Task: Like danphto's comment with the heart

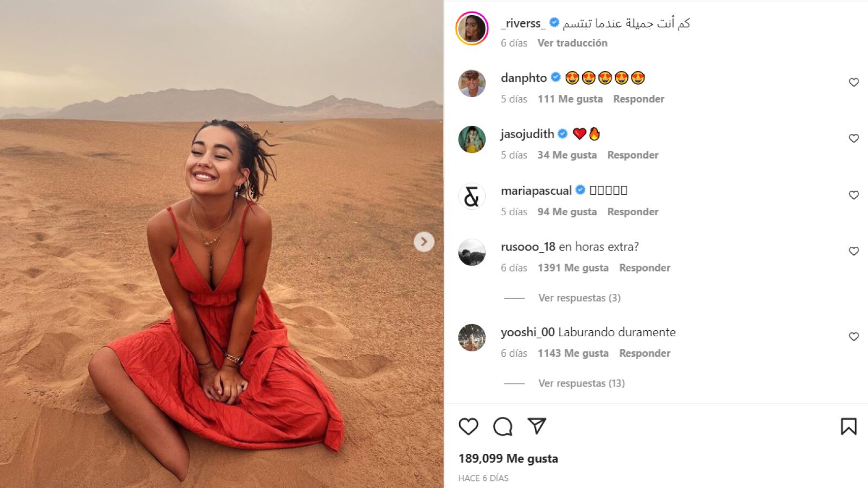Action: tap(854, 82)
